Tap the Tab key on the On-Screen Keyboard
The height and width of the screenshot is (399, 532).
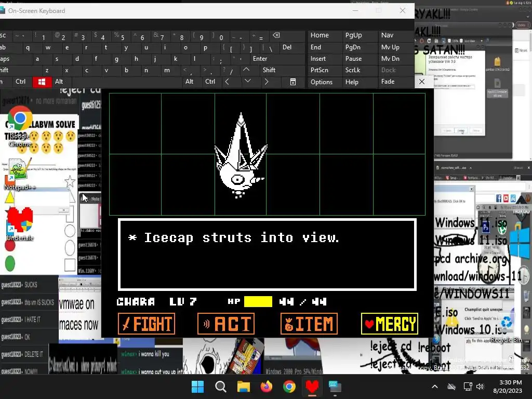point(6,47)
